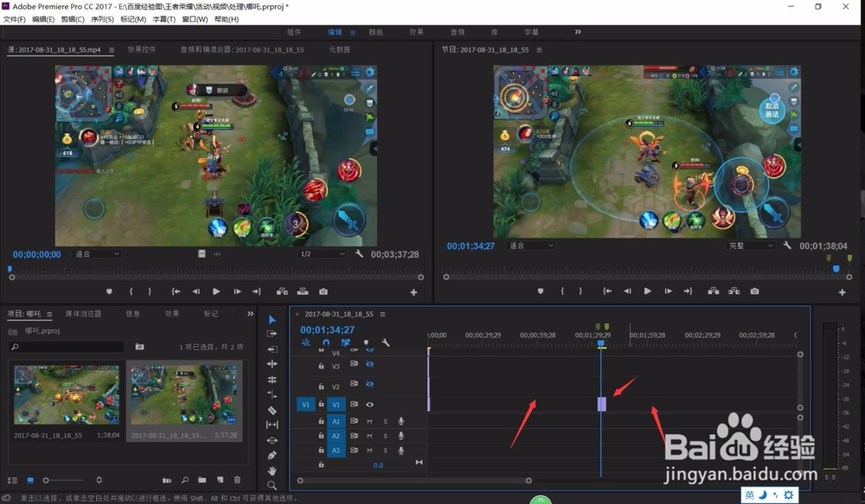Export frame from Source monitor camera icon

click(324, 291)
